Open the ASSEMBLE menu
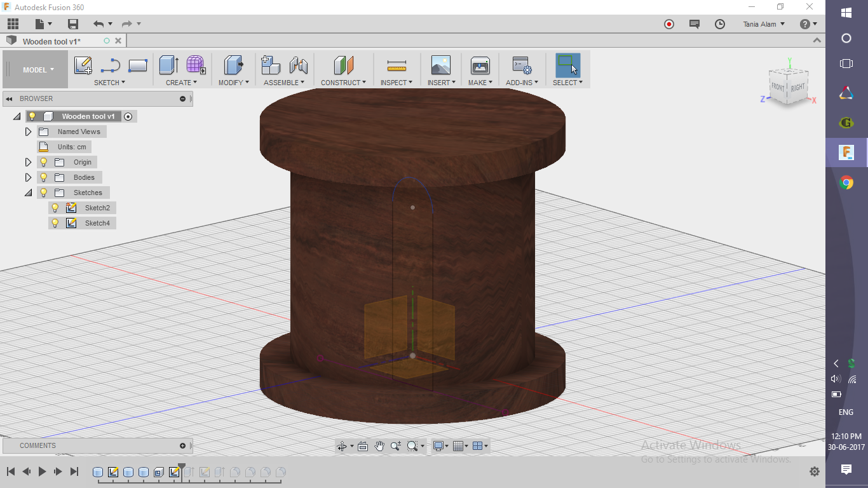Image resolution: width=868 pixels, height=488 pixels. tap(284, 83)
